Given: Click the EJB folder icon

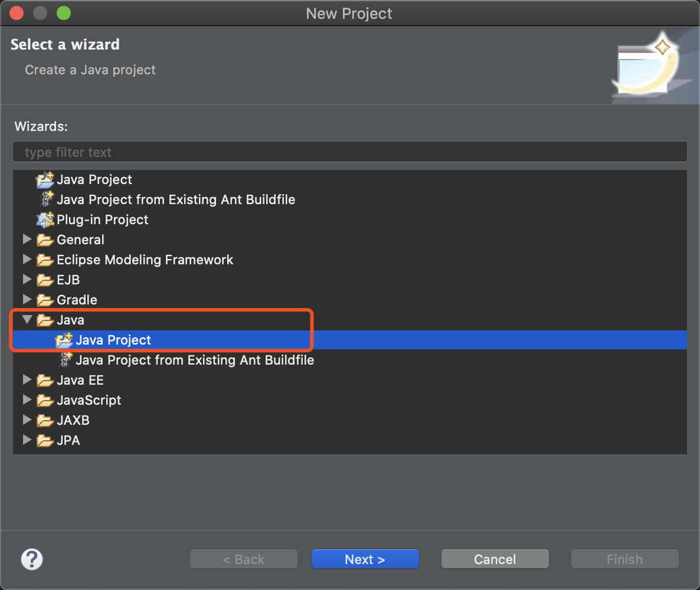Looking at the screenshot, I should click(x=45, y=280).
